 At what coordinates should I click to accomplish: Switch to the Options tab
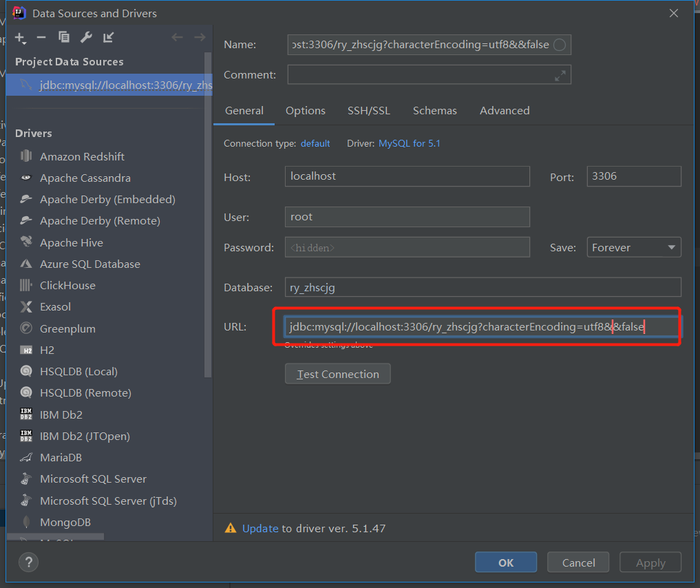coord(306,111)
